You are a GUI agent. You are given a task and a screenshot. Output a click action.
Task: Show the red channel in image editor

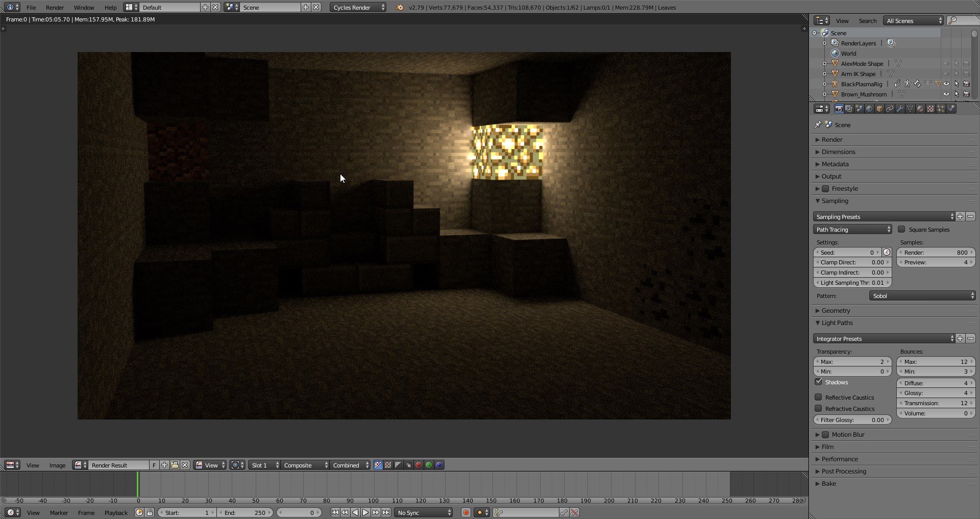[419, 465]
